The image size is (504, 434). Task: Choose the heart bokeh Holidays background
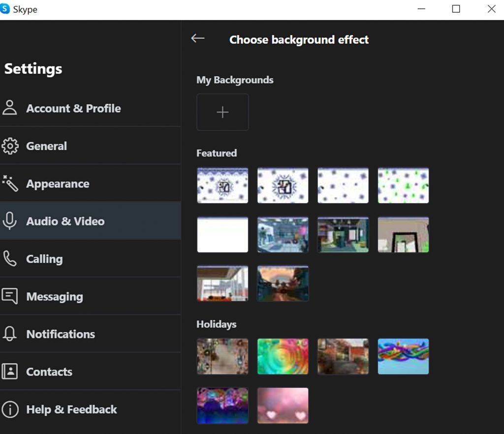pos(283,405)
